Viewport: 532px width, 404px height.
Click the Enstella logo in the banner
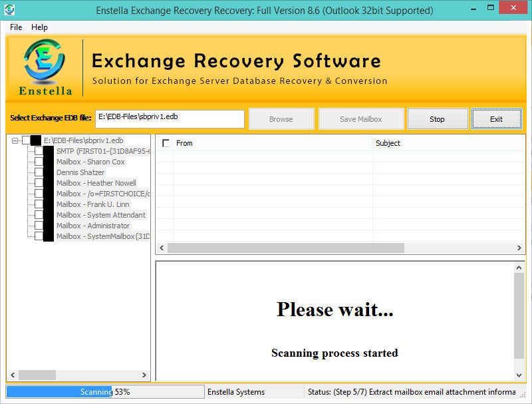45,68
